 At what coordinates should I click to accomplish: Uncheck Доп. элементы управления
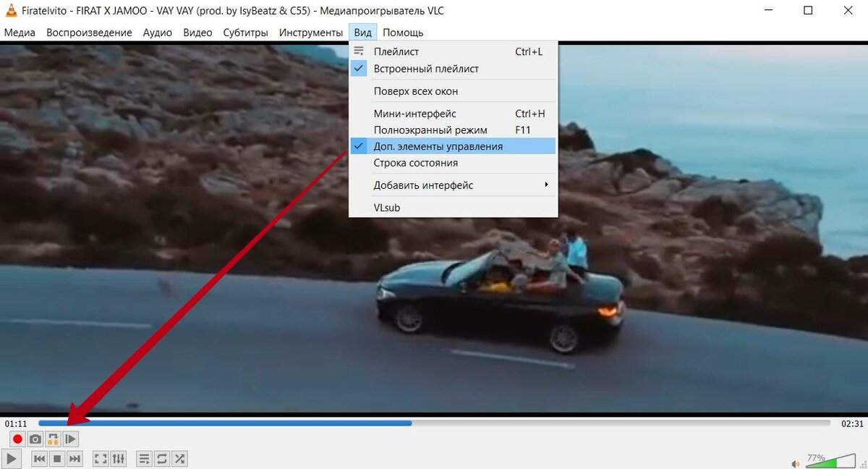click(x=453, y=146)
